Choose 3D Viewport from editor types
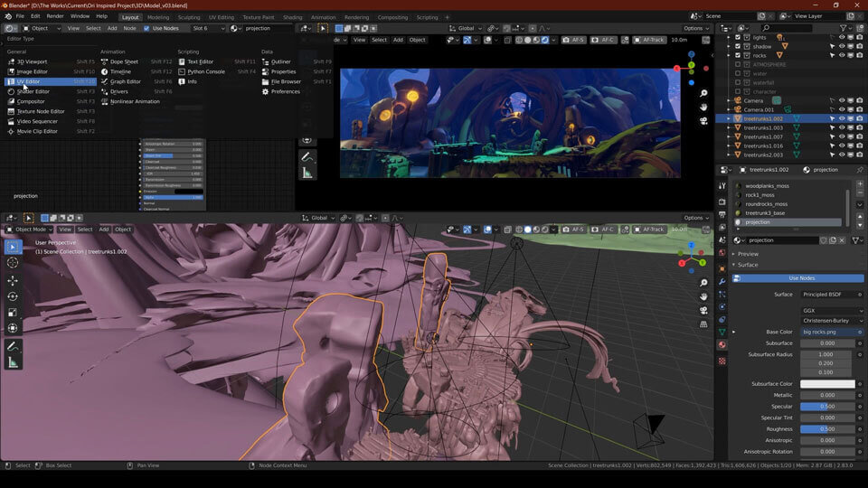The width and height of the screenshot is (868, 488). pyautogui.click(x=51, y=61)
